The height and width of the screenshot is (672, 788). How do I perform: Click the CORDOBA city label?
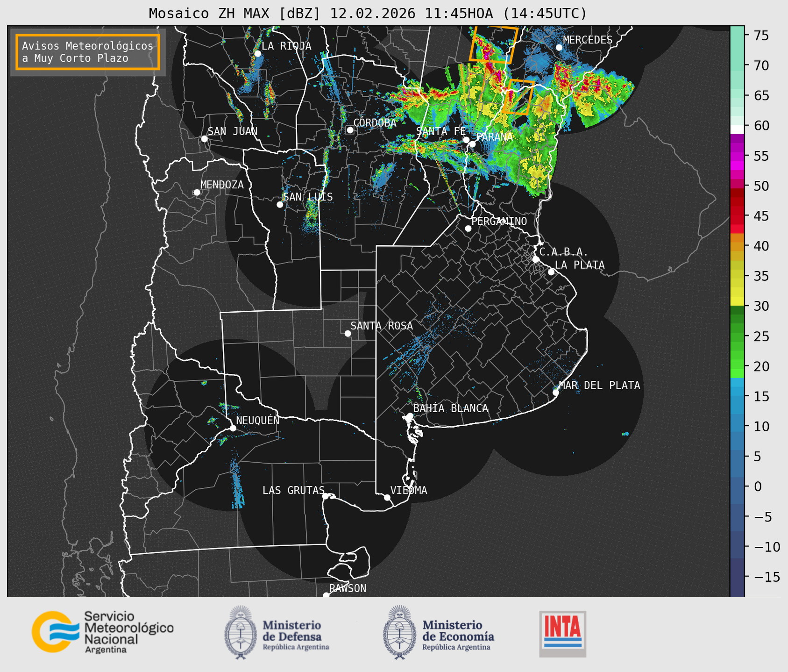pos(375,123)
